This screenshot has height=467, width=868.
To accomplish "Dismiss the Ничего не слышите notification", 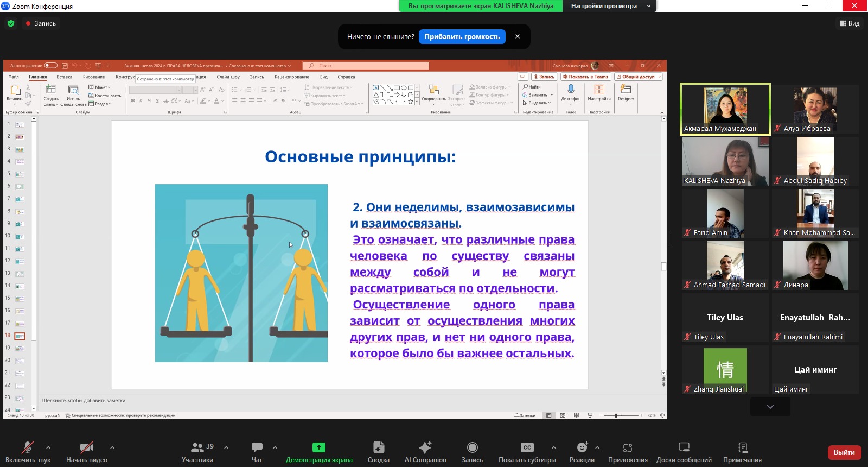I will click(x=518, y=37).
